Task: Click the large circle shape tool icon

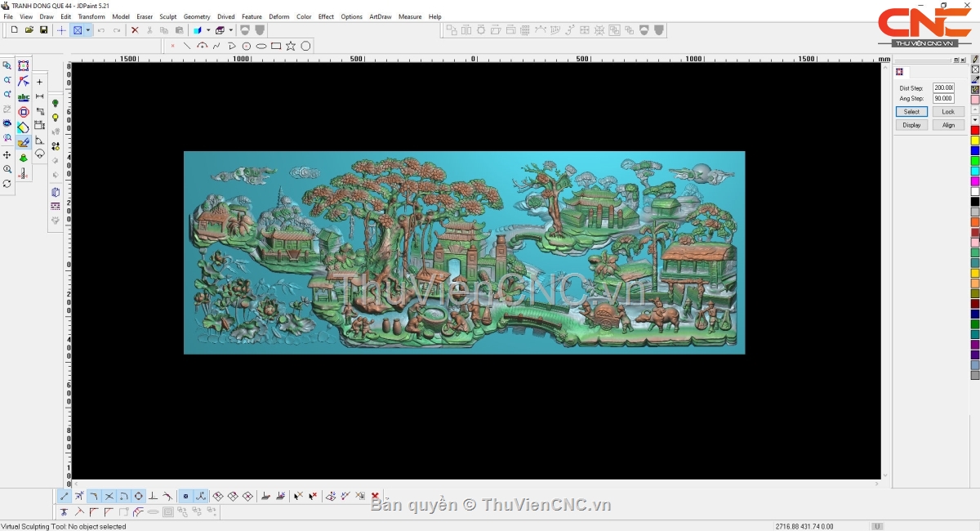Action: click(x=305, y=46)
